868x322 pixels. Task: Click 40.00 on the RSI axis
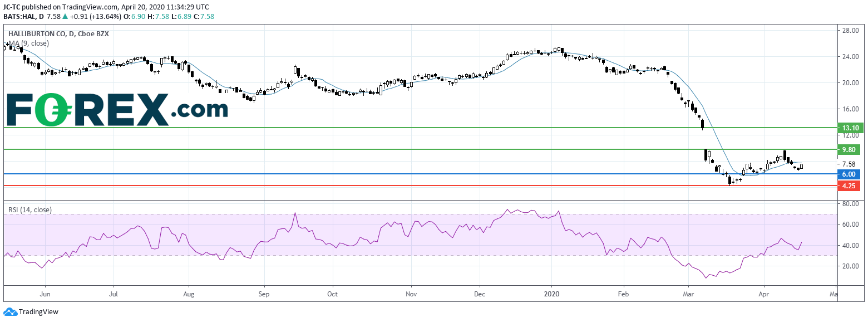[850, 246]
